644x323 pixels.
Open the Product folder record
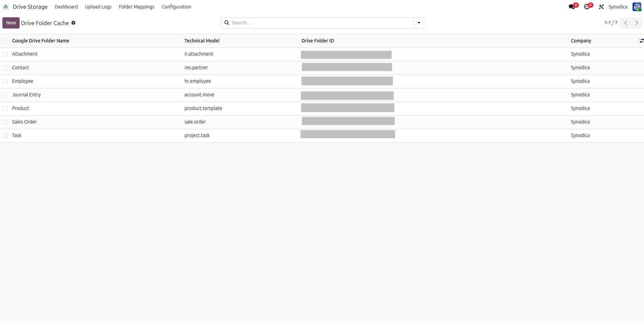click(21, 108)
